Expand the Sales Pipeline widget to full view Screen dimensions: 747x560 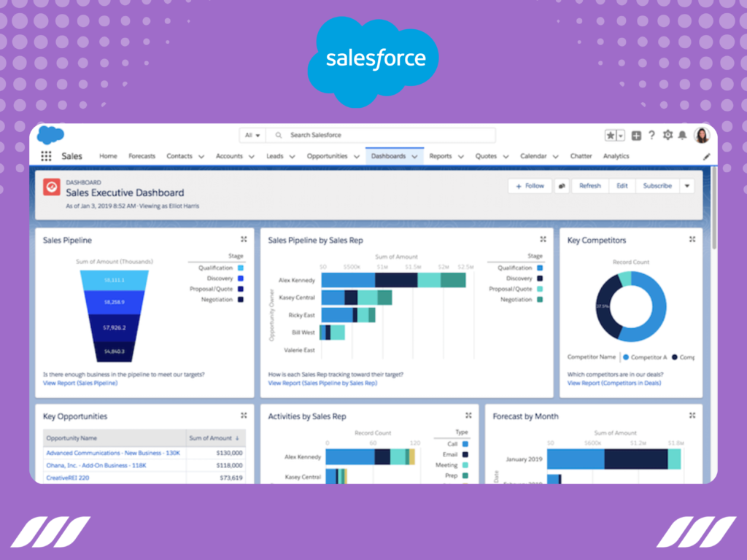[x=244, y=239]
